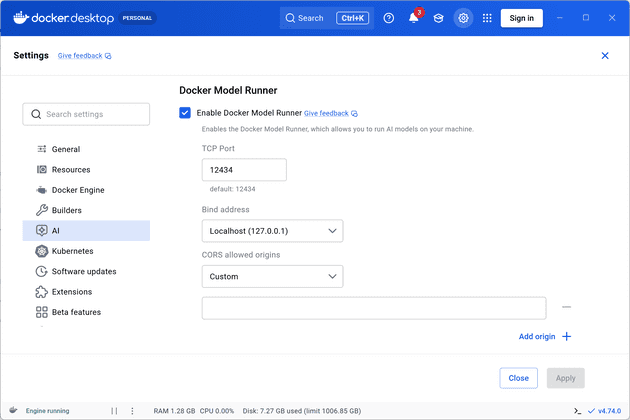Image resolution: width=630 pixels, height=420 pixels.
Task: Click the Software updates clock icon
Action: (x=42, y=271)
